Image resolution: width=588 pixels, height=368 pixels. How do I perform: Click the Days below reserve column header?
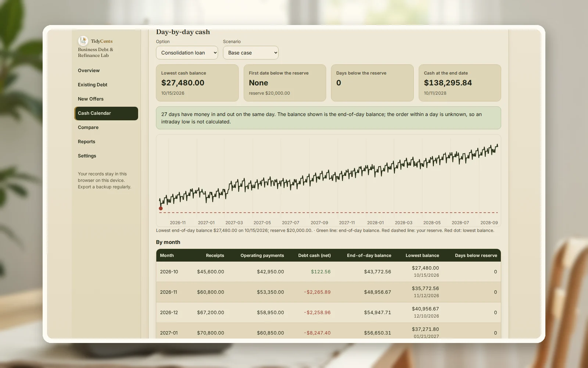tap(476, 255)
